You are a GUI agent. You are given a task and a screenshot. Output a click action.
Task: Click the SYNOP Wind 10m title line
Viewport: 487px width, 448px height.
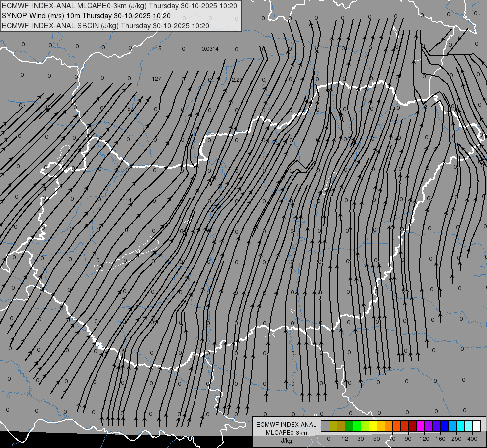pos(87,16)
